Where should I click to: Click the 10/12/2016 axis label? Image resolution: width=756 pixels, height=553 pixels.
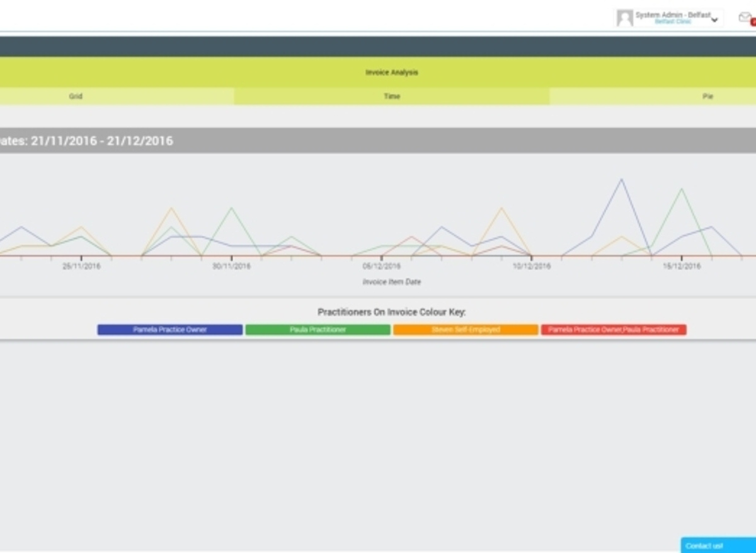click(532, 266)
